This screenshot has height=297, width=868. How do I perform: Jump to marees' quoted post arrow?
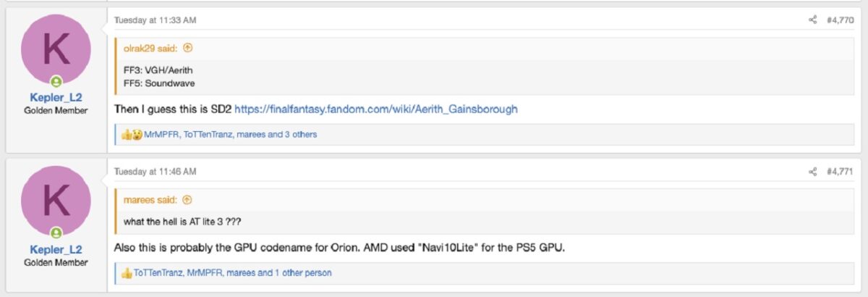[x=187, y=200]
